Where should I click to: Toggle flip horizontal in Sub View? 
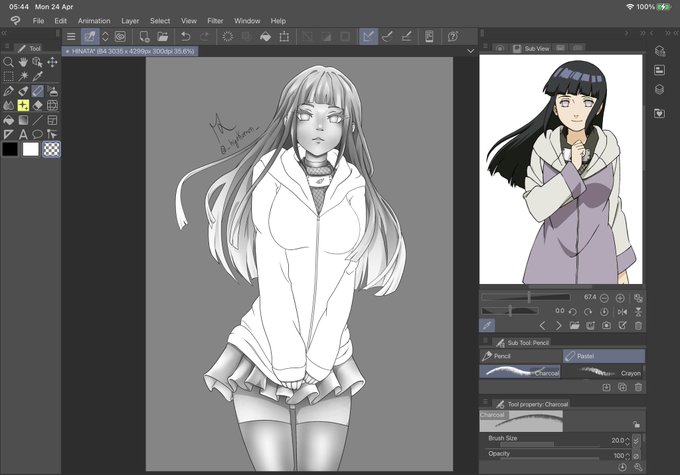click(622, 311)
